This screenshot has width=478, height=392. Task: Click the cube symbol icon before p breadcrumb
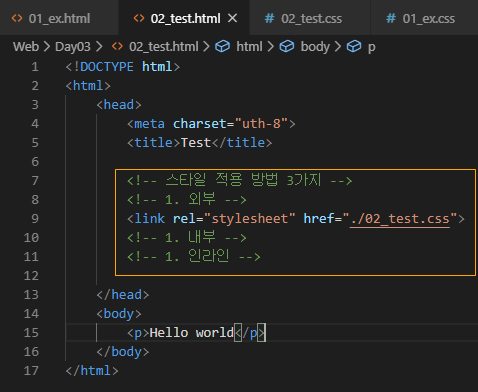(x=354, y=46)
